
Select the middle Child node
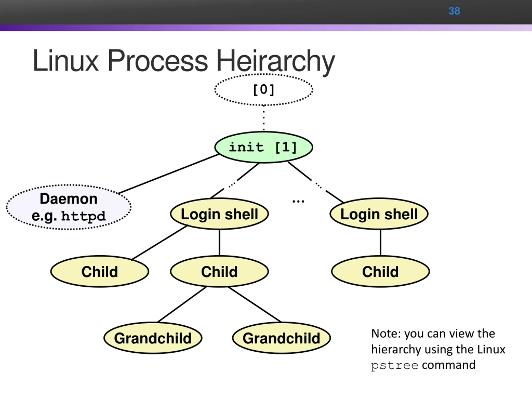(219, 272)
